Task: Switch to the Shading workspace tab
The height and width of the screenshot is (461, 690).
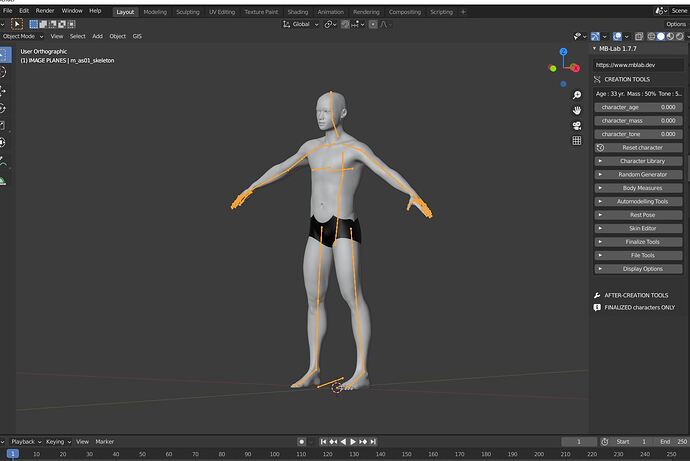Action: (x=298, y=12)
